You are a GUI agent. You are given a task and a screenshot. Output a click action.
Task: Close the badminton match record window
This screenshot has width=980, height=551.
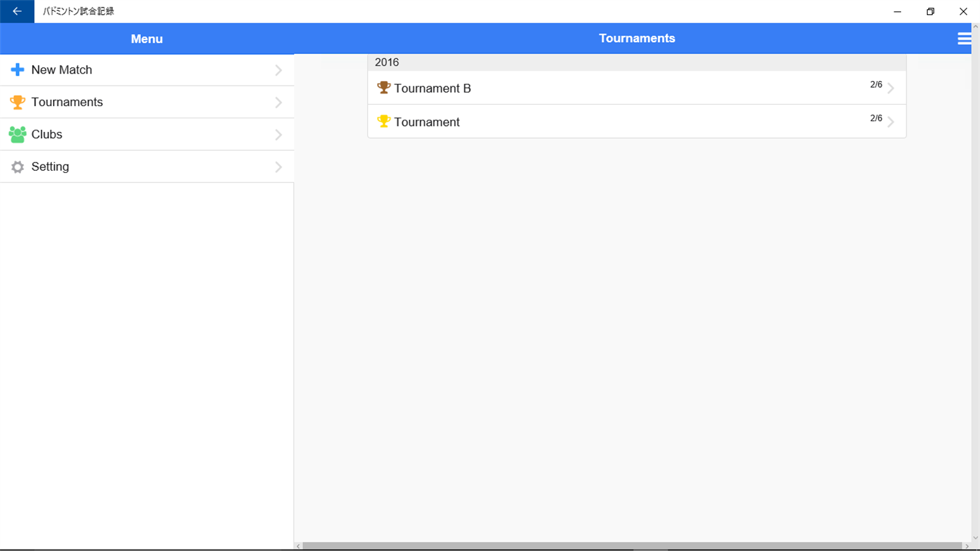[x=963, y=12]
